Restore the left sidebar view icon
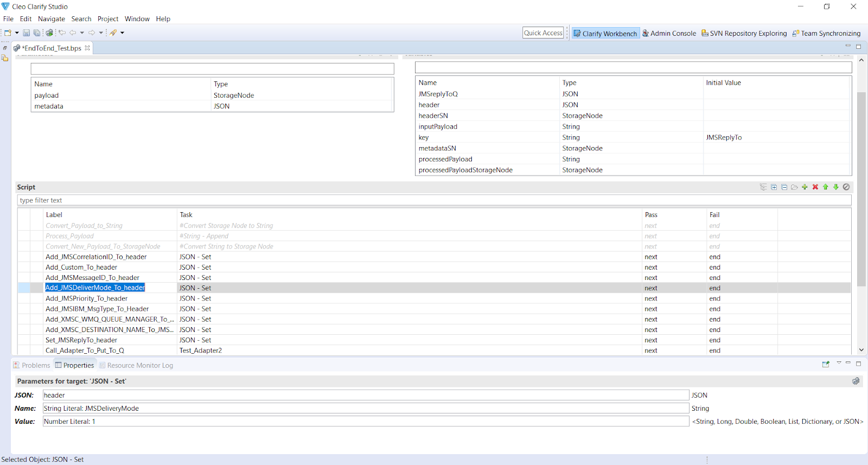The image size is (868, 465). pyautogui.click(x=5, y=48)
